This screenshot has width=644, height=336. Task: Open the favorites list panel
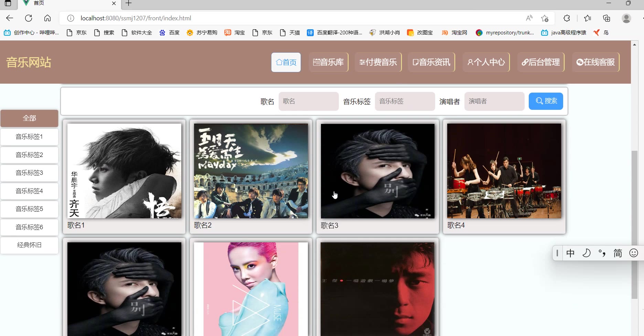coord(588,18)
